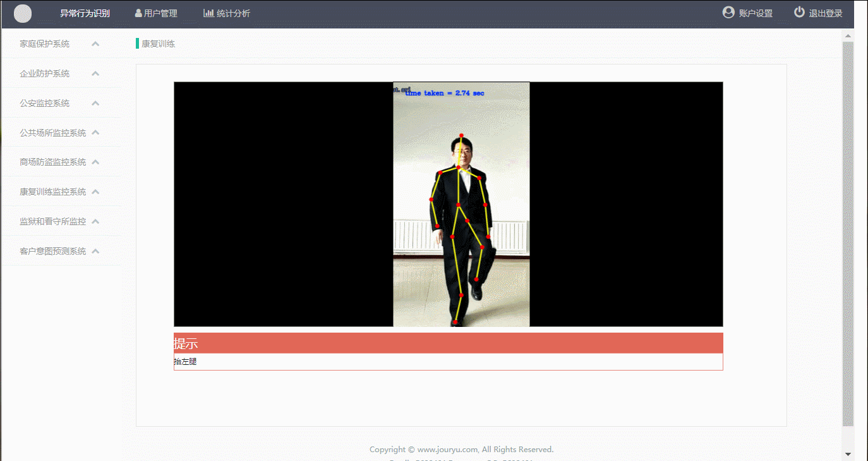
Task: Open the 用户管理 menu
Action: coord(160,13)
